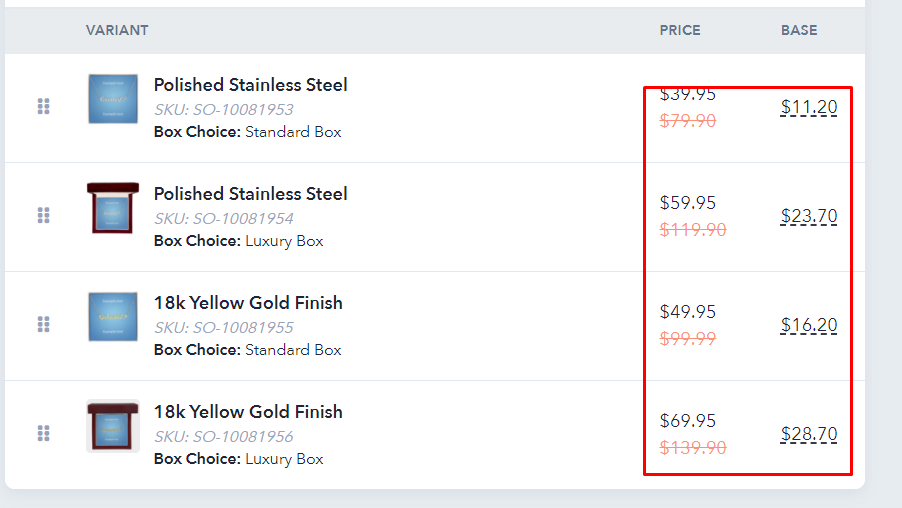Select the $59.95 price value
Image resolution: width=902 pixels, height=508 pixels.
687,203
